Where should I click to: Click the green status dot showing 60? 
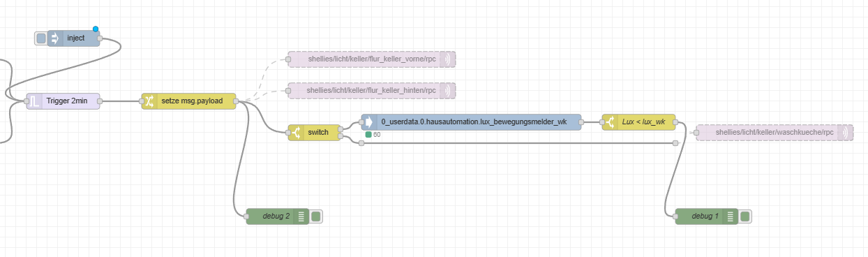point(368,135)
